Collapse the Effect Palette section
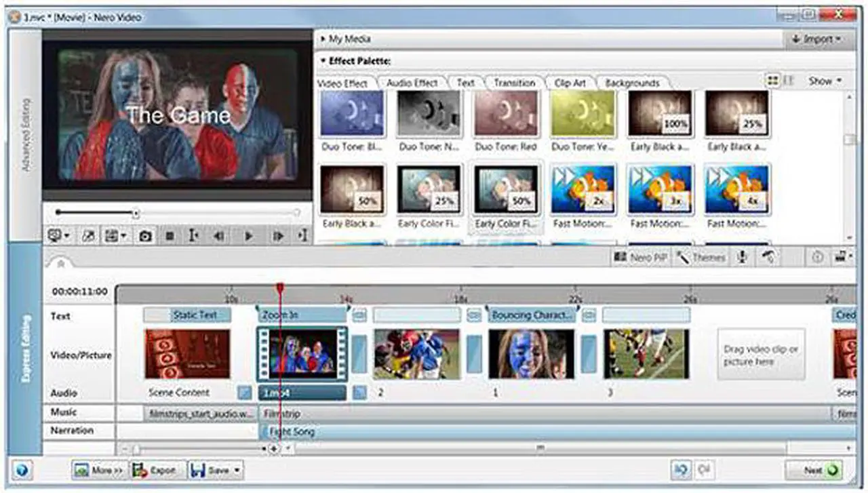The height and width of the screenshot is (493, 868). tap(357, 61)
